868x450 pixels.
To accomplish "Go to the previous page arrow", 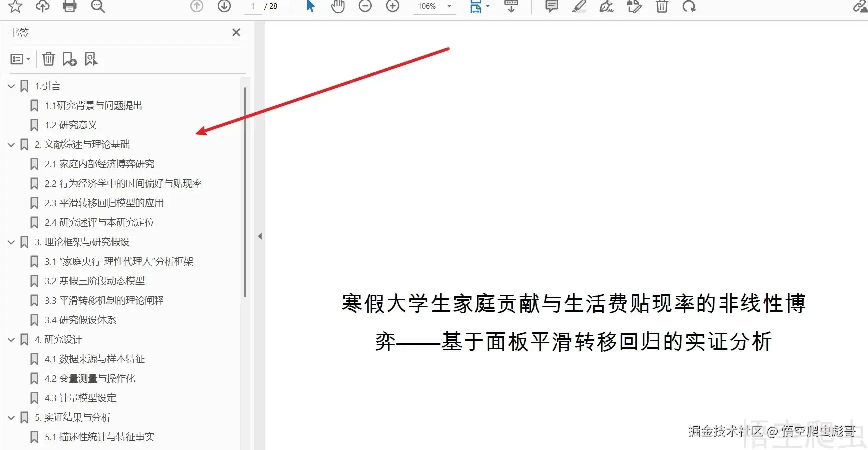I will [x=197, y=6].
